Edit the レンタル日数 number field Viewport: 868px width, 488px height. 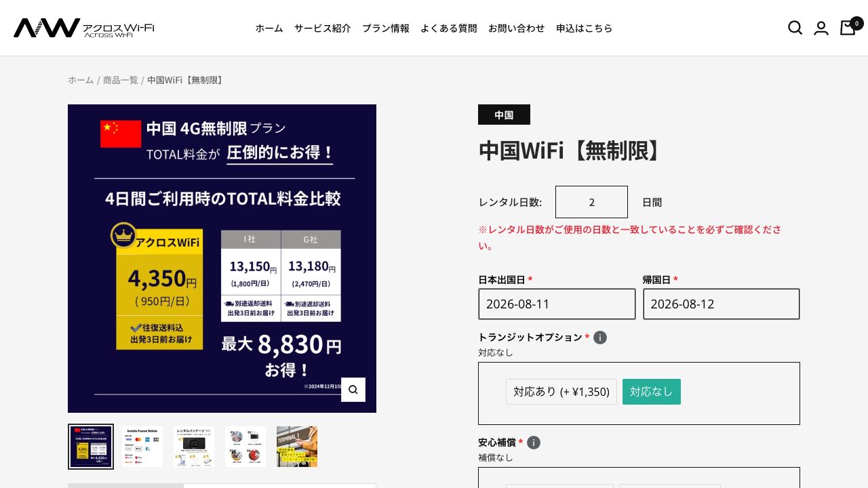pos(591,202)
